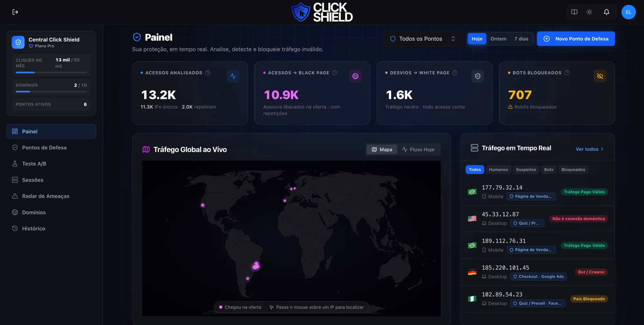The height and width of the screenshot is (325, 644).
Task: Filter traffic by Bloqueados
Action: [x=573, y=170]
